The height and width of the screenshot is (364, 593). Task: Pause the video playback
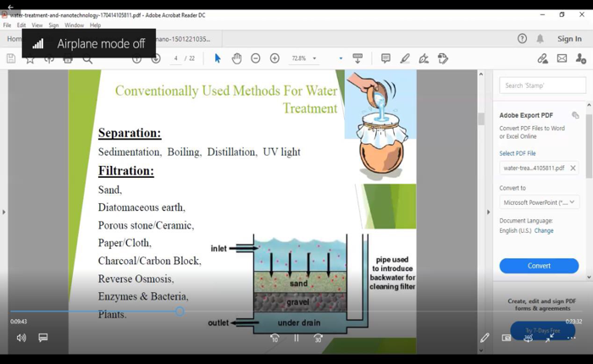296,338
